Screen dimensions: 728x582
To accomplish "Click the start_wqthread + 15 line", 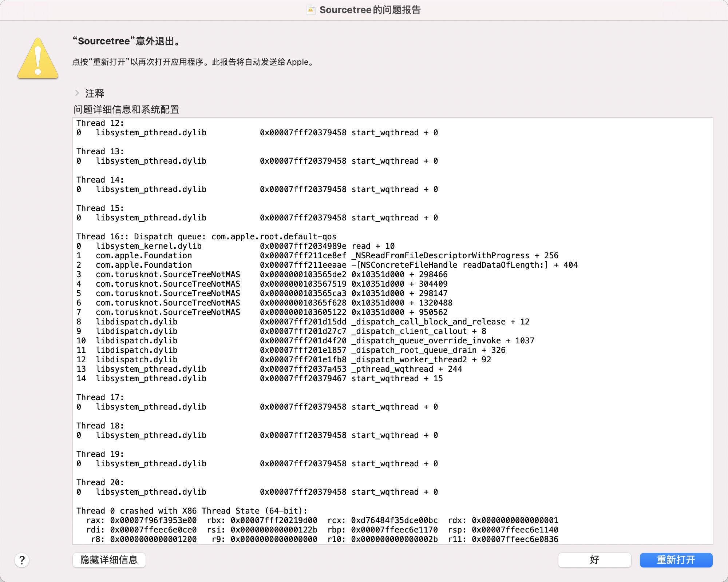I will pyautogui.click(x=260, y=378).
